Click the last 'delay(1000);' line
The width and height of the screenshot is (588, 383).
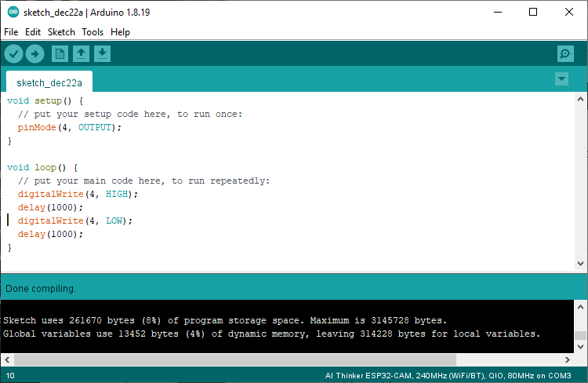[x=50, y=234]
